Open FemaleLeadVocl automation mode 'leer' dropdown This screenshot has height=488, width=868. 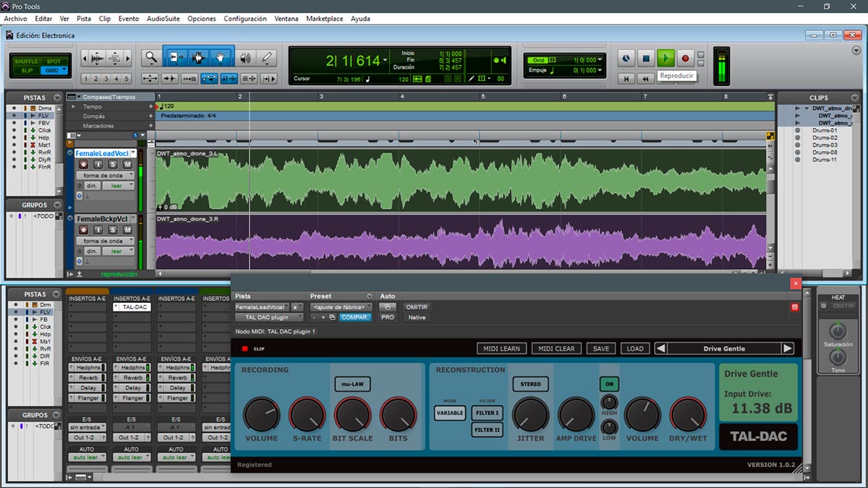tap(119, 186)
